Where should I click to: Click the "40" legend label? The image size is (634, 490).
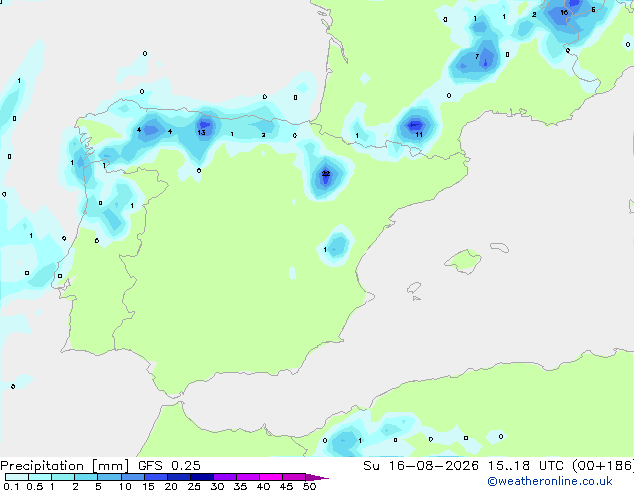[263, 486]
